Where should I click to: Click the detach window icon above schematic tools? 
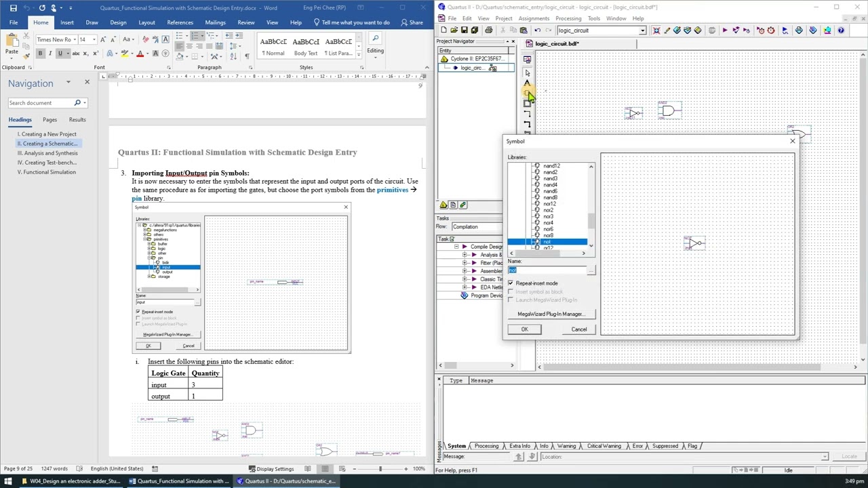pos(528,60)
